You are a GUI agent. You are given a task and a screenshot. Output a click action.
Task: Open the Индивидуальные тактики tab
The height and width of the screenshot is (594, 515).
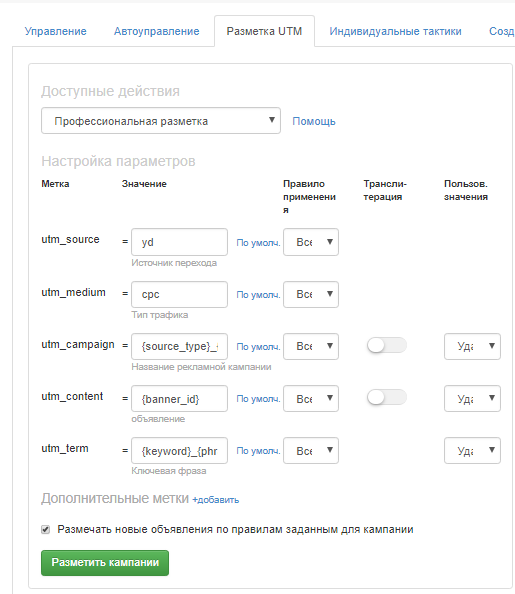[x=395, y=31]
